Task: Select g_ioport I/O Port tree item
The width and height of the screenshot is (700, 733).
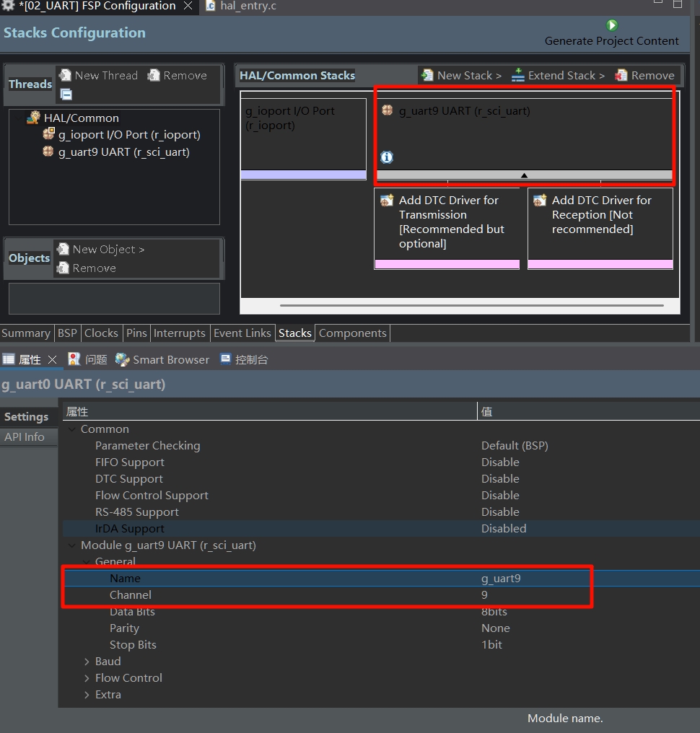Action: 128,134
